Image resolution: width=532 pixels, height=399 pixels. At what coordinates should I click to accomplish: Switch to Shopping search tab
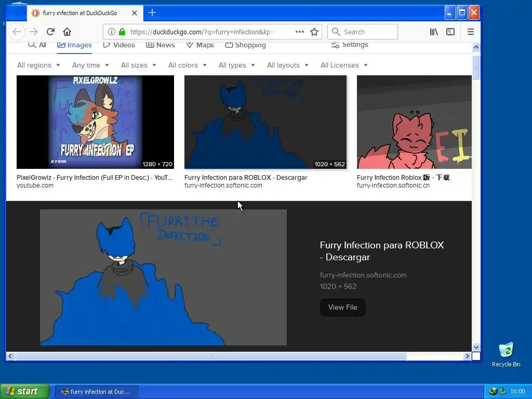pyautogui.click(x=245, y=45)
